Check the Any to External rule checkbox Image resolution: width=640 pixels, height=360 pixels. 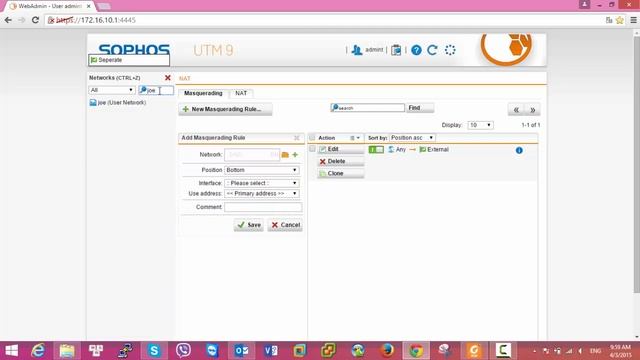point(312,149)
